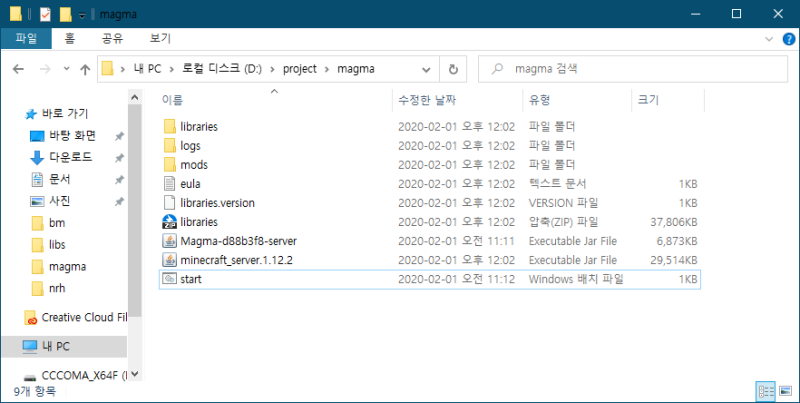Go forward with the right arrow
The height and width of the screenshot is (403, 800).
point(45,69)
